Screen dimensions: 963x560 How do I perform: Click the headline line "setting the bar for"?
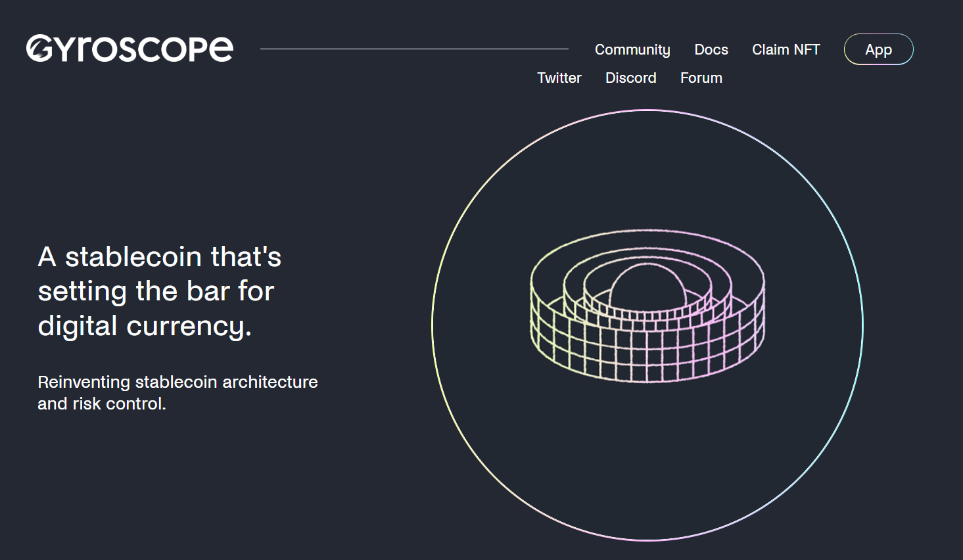click(156, 291)
